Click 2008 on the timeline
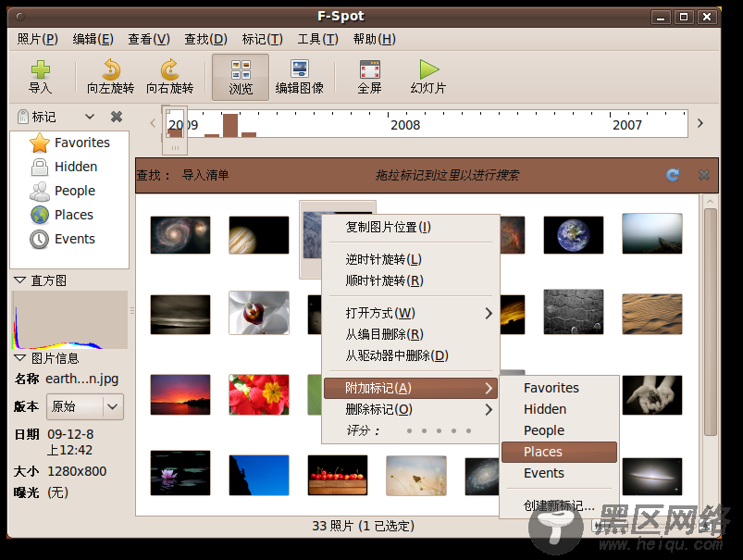 pyautogui.click(x=405, y=125)
